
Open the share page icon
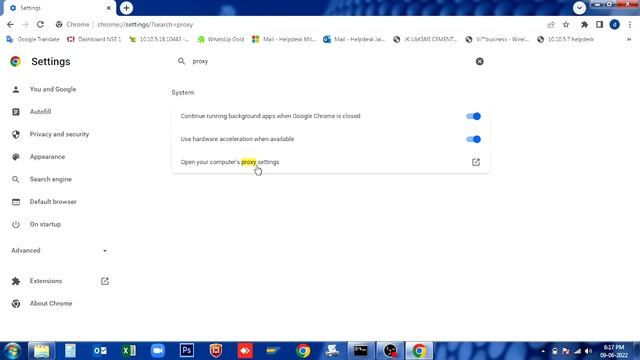pyautogui.click(x=551, y=24)
